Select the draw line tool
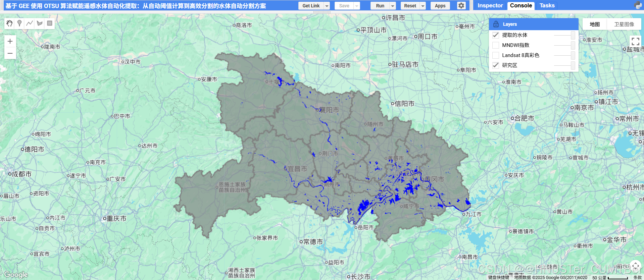The width and height of the screenshot is (644, 280). click(x=30, y=23)
